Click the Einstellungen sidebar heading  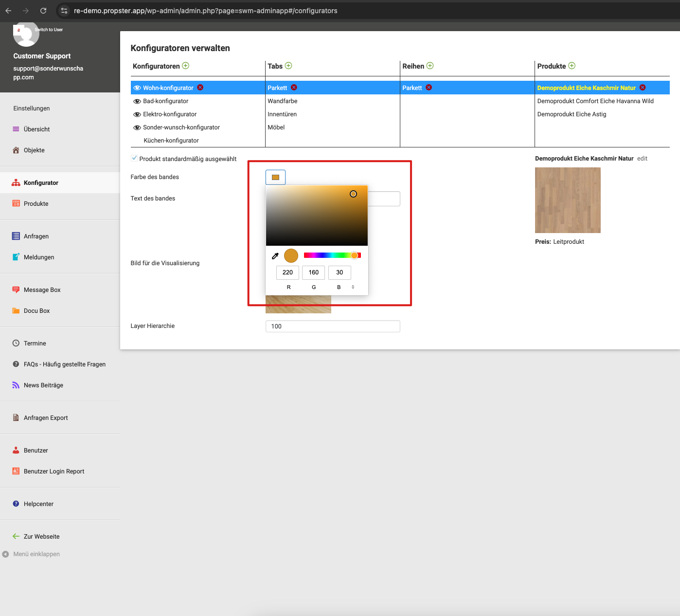(x=32, y=109)
